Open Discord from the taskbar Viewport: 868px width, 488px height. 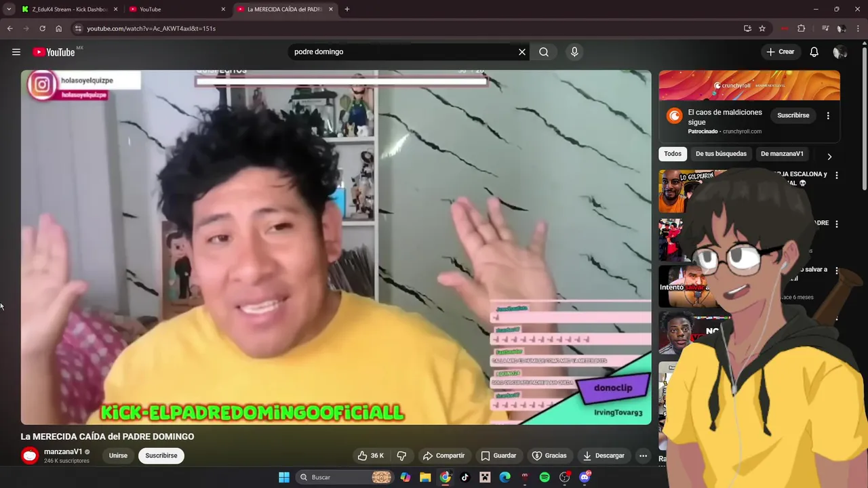point(585,477)
